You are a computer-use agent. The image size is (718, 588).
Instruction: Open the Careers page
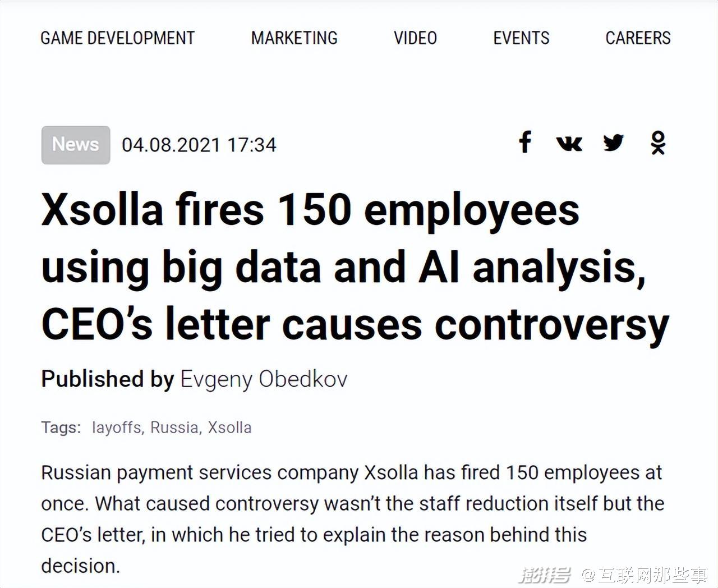pyautogui.click(x=638, y=38)
